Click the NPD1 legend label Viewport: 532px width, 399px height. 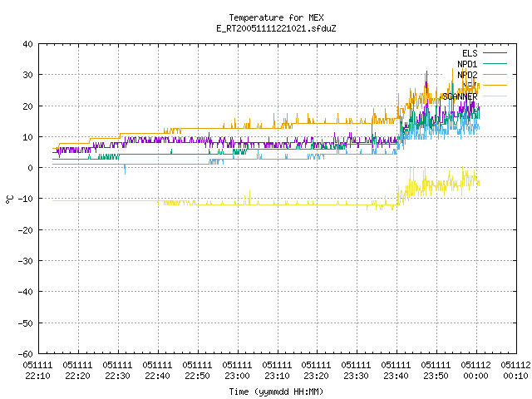click(467, 64)
